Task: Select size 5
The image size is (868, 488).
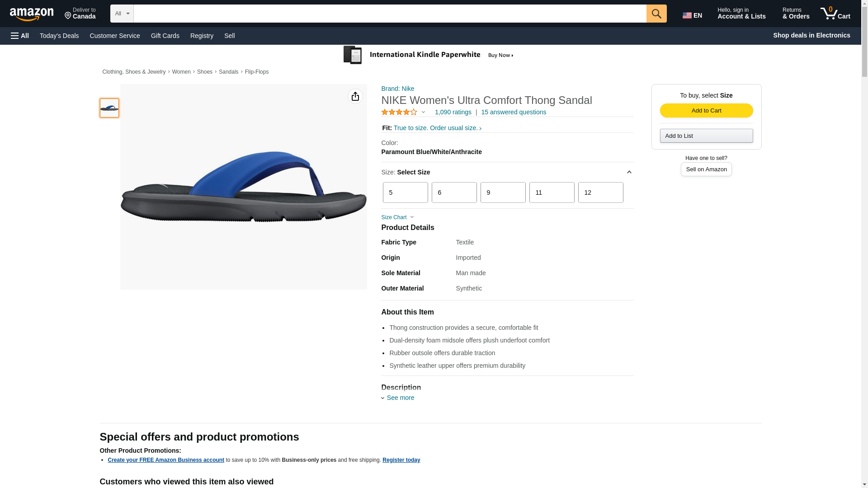Action: (405, 192)
